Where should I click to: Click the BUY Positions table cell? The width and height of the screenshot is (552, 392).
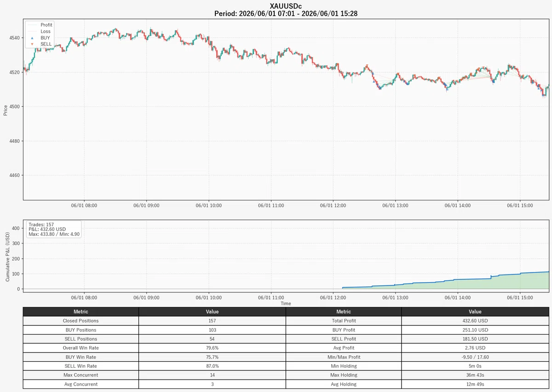click(81, 330)
